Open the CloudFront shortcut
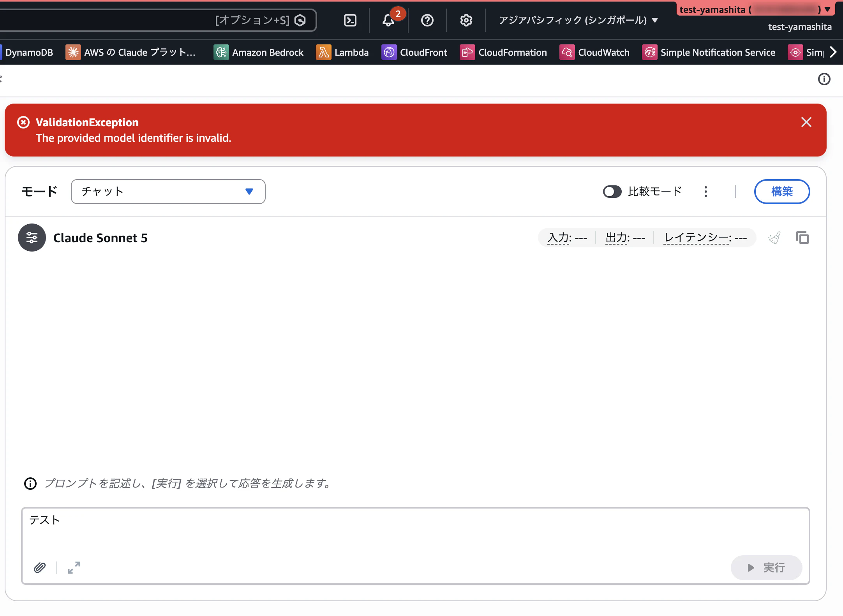The width and height of the screenshot is (843, 616). pyautogui.click(x=414, y=52)
